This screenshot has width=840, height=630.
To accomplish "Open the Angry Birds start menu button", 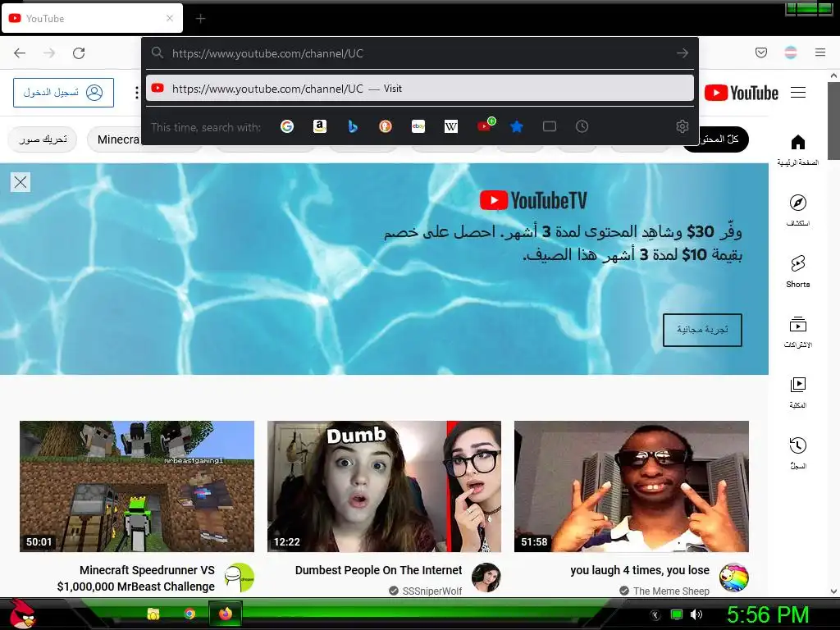I will [24, 614].
